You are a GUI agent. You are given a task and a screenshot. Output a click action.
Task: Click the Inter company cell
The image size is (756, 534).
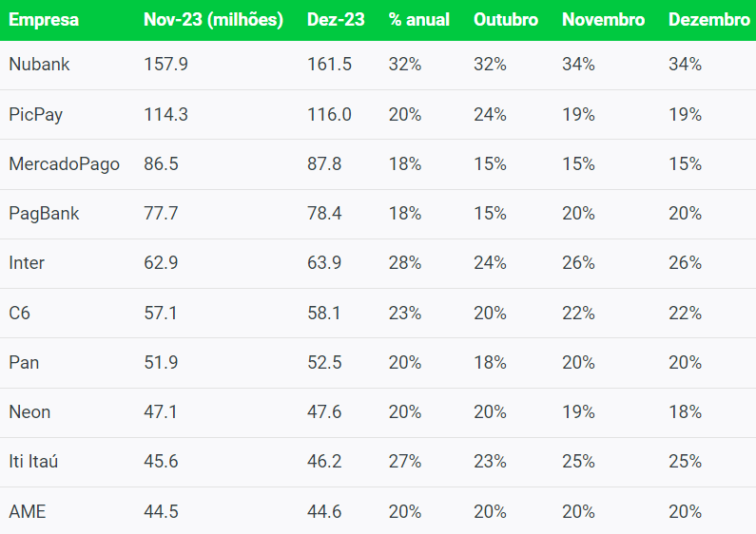27,263
